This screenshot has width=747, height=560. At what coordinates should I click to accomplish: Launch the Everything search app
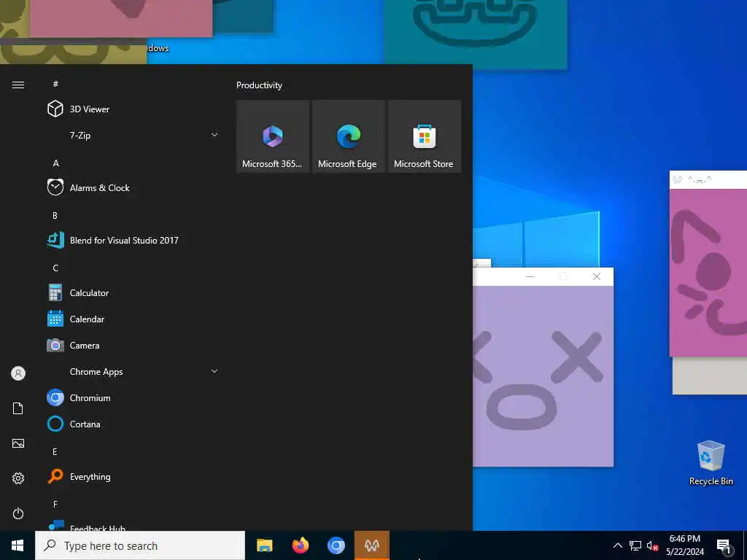point(90,476)
